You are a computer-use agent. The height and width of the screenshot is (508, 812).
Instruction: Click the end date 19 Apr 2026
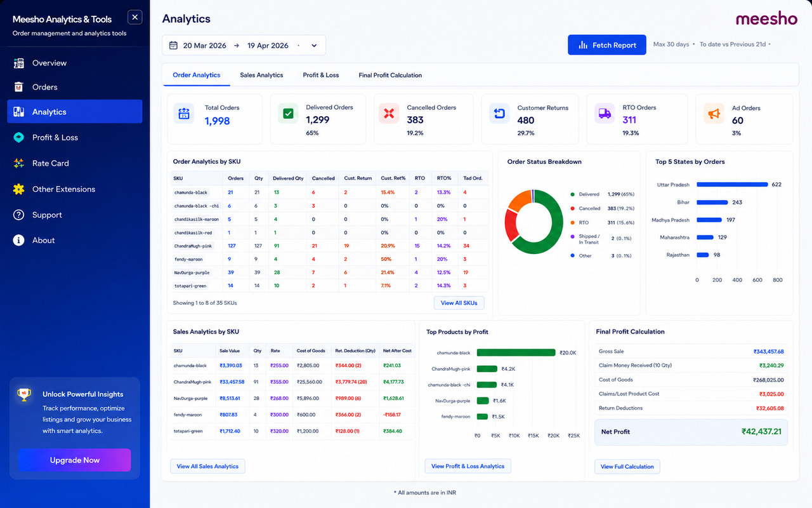268,46
